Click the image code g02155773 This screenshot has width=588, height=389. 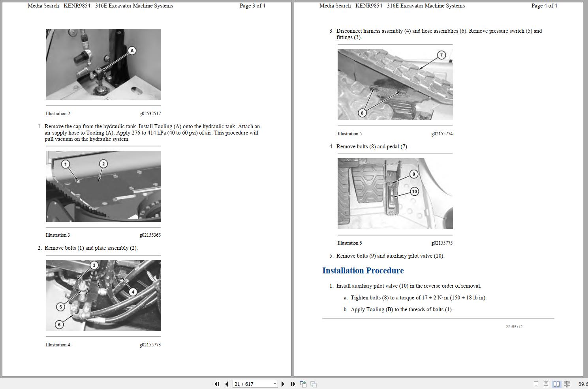[150, 345]
